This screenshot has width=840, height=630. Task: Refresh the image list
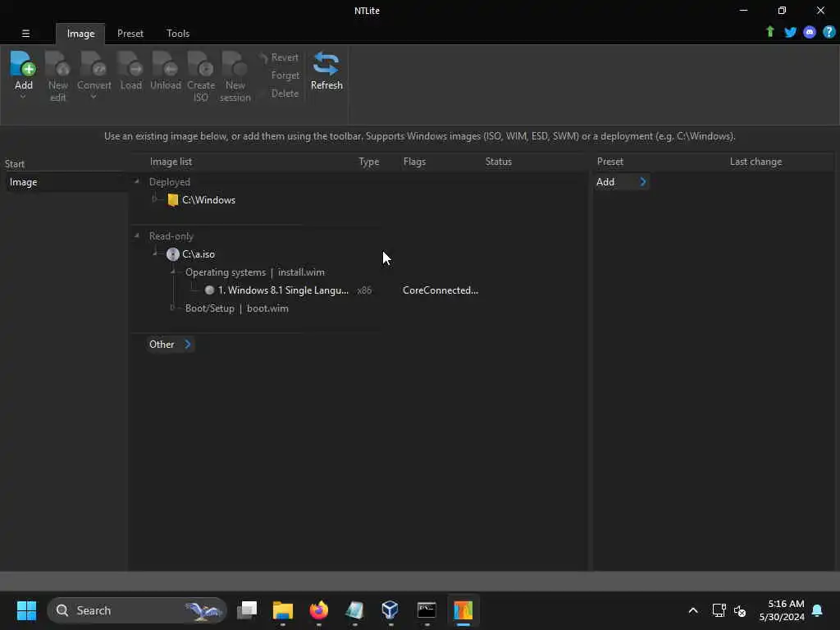(326, 71)
